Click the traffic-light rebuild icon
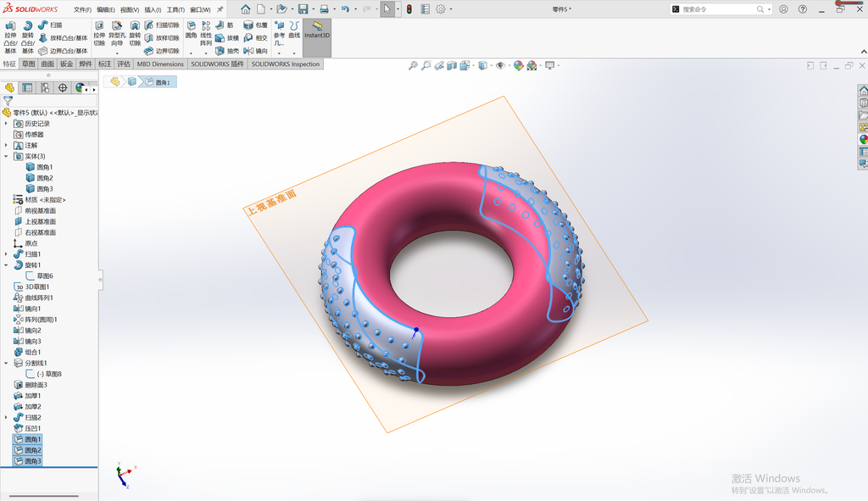The image size is (868, 501). point(409,9)
